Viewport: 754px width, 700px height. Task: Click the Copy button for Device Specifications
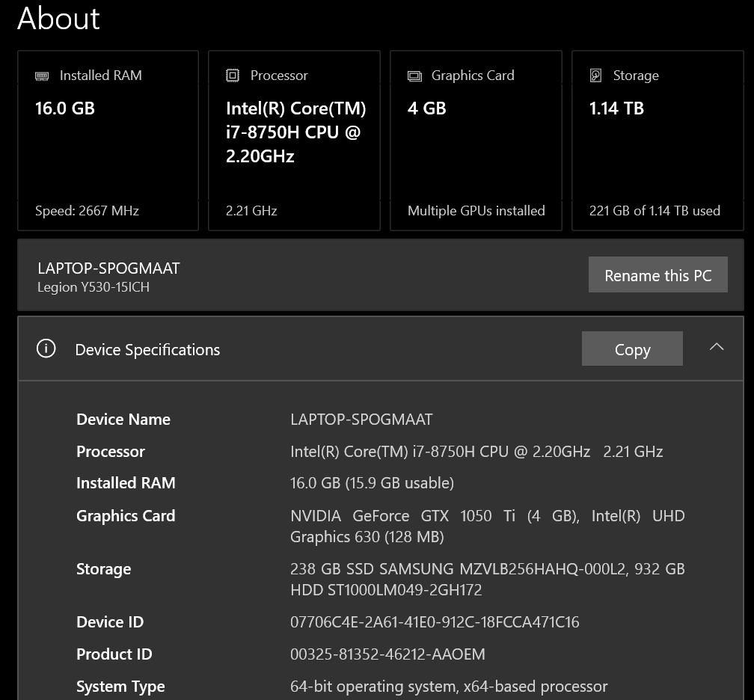click(632, 349)
